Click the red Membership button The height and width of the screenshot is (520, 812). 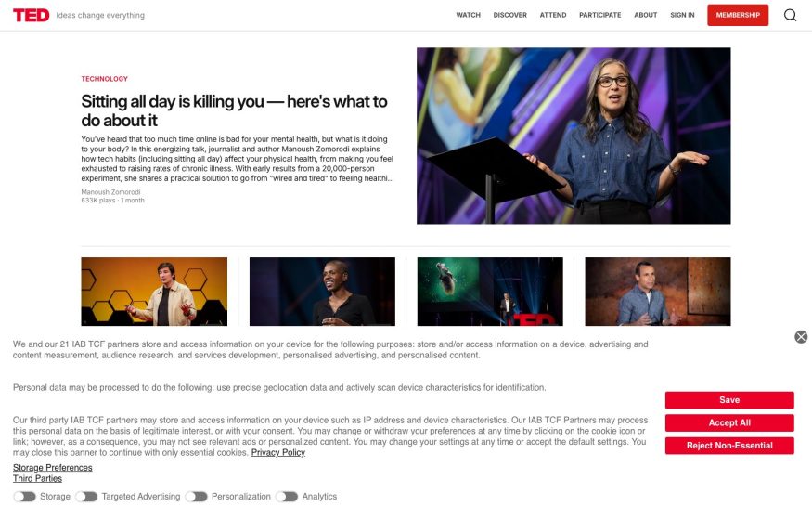pos(738,15)
